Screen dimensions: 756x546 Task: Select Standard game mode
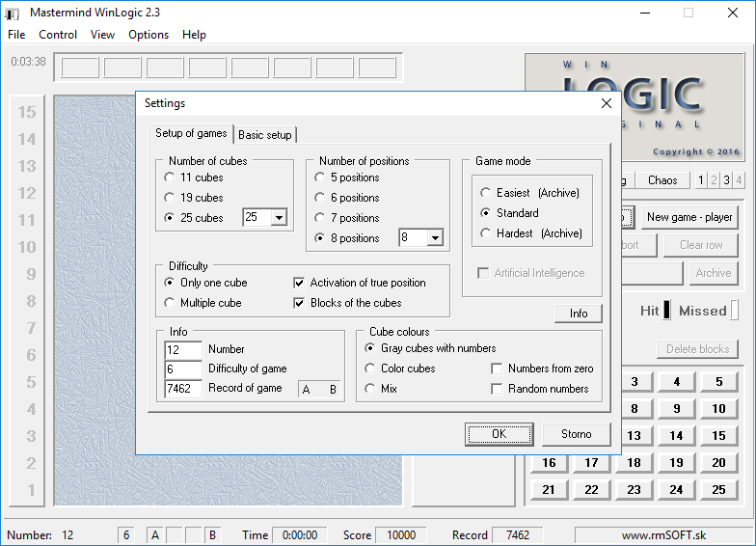coord(486,213)
